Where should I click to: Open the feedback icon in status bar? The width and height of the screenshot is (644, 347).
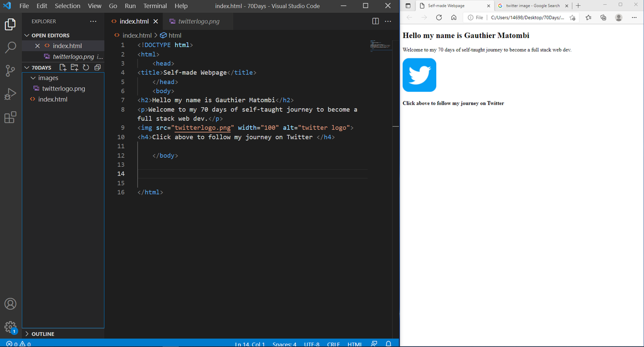374,343
